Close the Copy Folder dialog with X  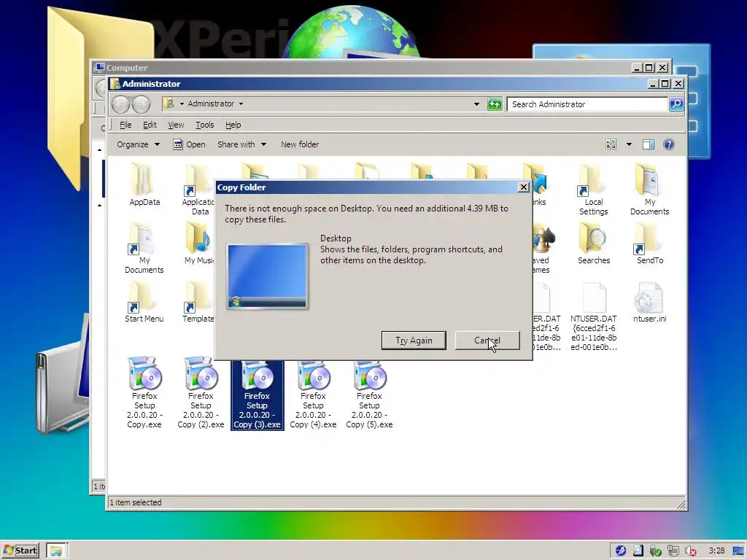tap(524, 187)
